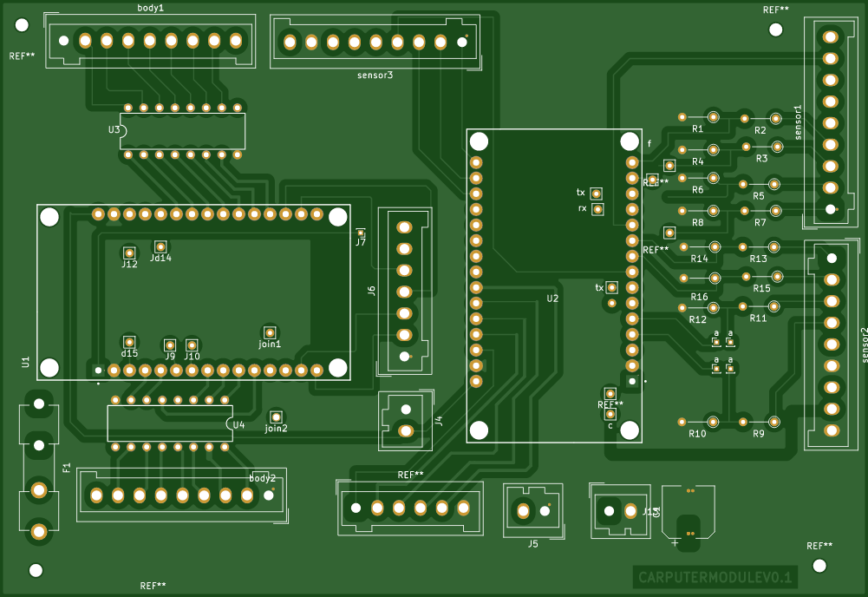Click the R1 resistor label
The width and height of the screenshot is (868, 597).
pos(697,129)
